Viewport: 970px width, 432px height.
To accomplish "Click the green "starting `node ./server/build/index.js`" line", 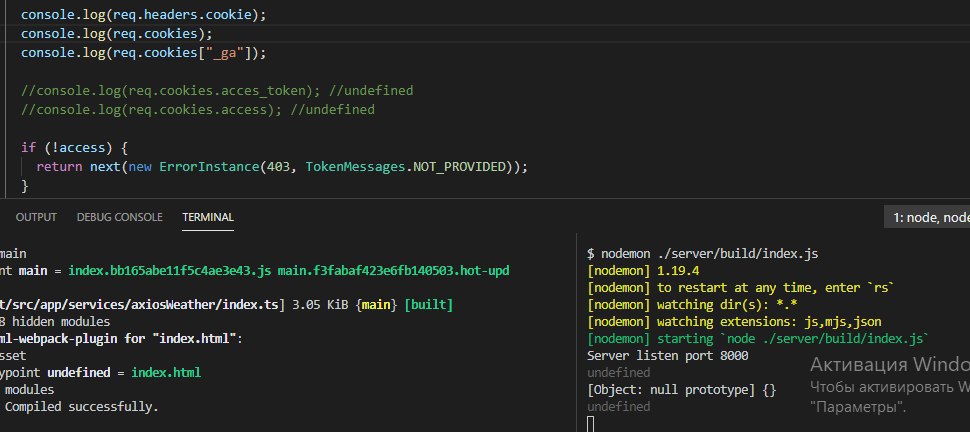I will 758,339.
